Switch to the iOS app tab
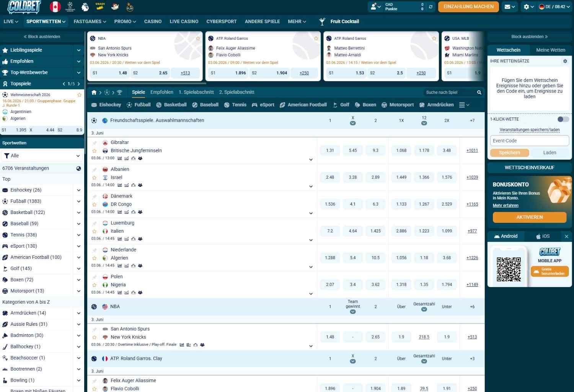Image resolution: width=574 pixels, height=392 pixels. (x=543, y=236)
